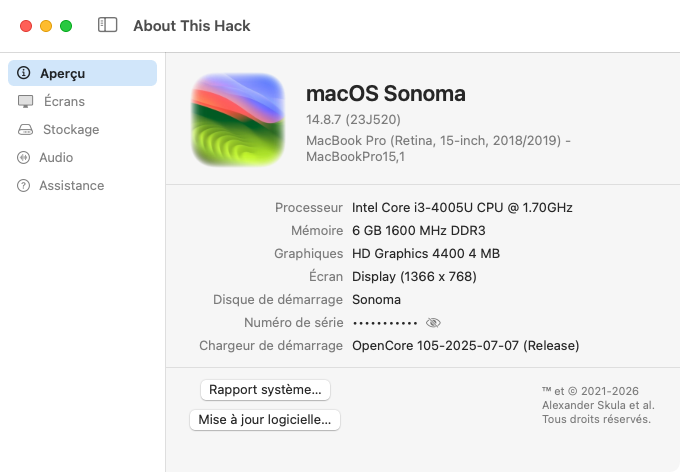Click the macOS Sonoma logo image
Viewport: 680px width, 472px height.
[x=238, y=120]
